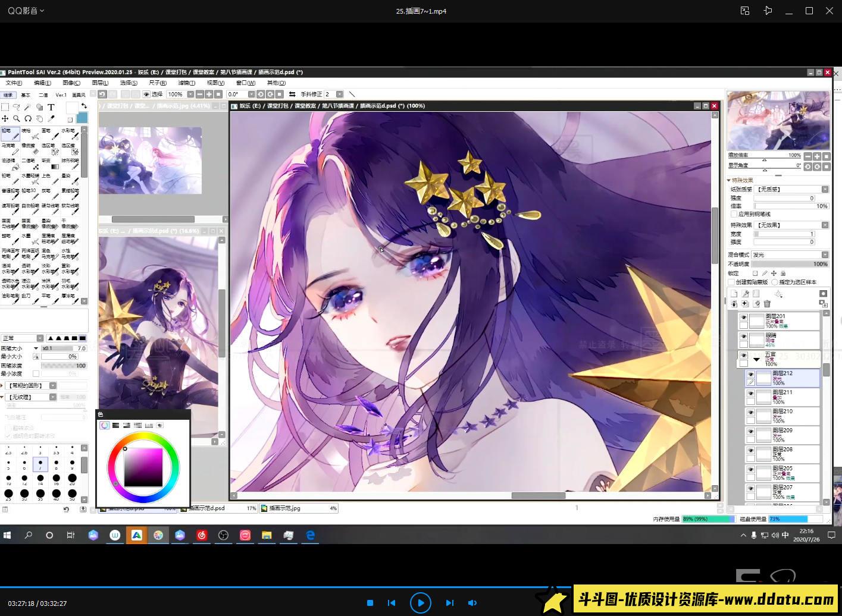Toggle visibility of the 五官 folder

click(743, 356)
